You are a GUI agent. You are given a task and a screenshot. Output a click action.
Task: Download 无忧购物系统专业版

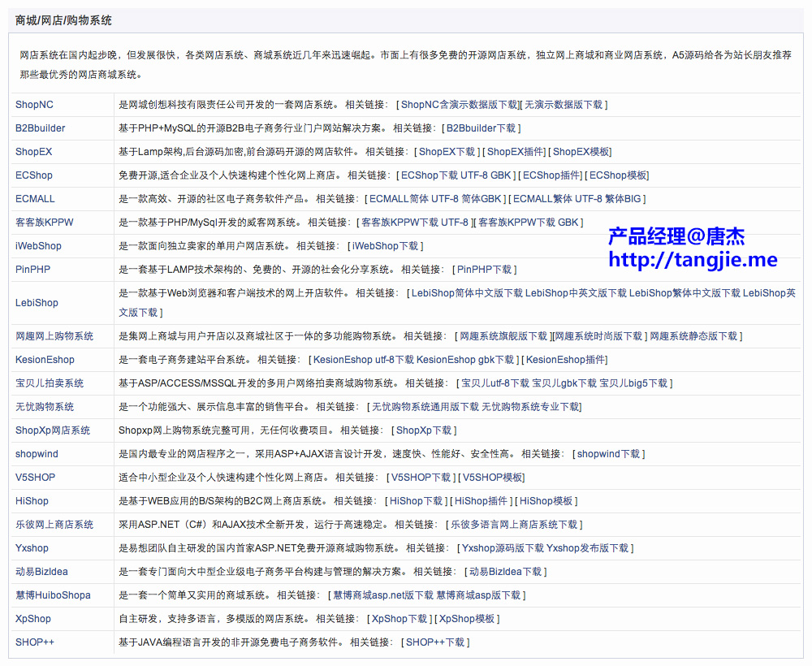[530, 407]
